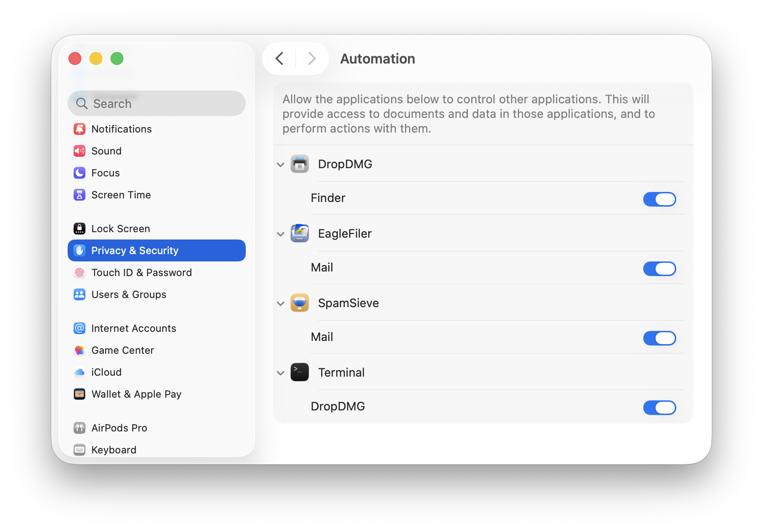Click the Screen Time hourglass icon

coord(79,195)
